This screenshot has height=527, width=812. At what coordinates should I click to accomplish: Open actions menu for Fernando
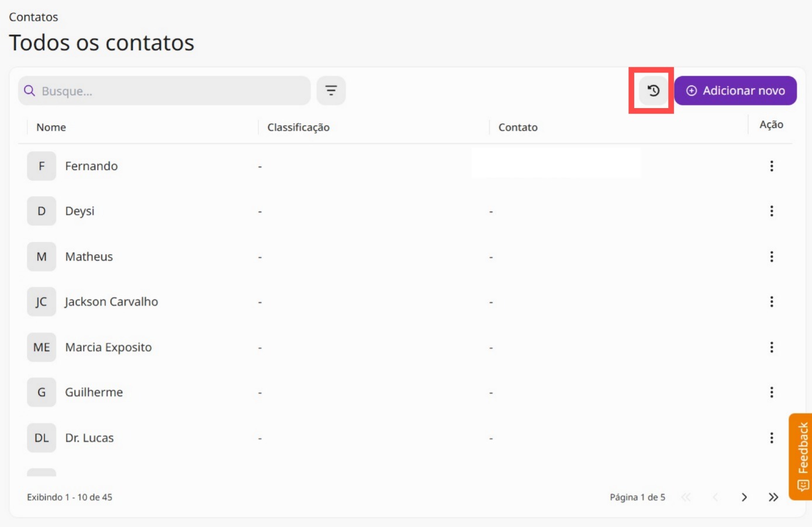pyautogui.click(x=772, y=166)
